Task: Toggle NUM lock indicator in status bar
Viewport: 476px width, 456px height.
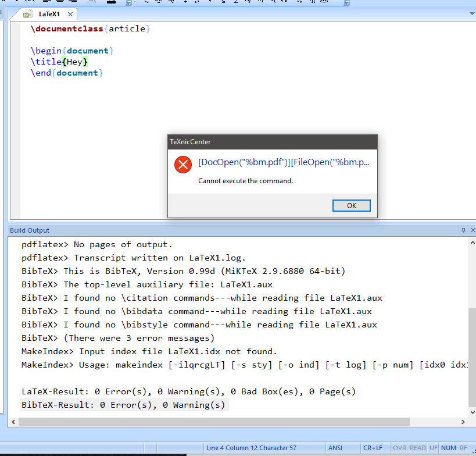Action: [448, 448]
